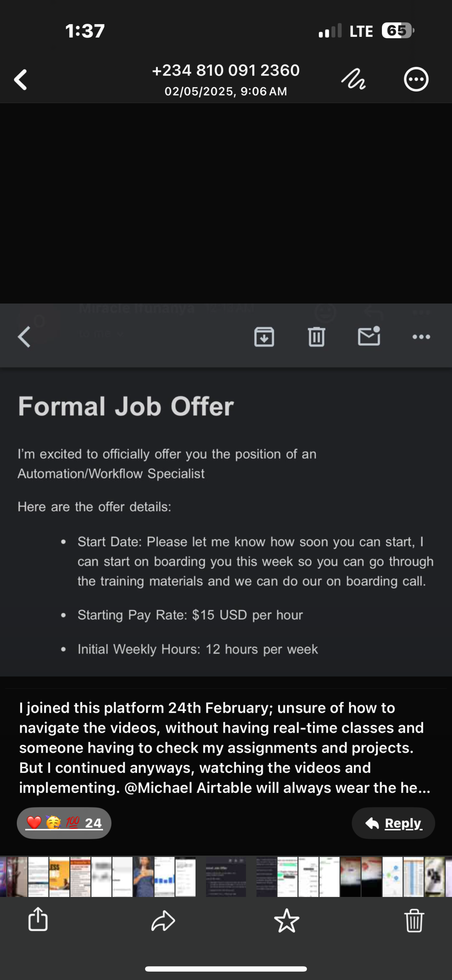
Task: Open the more options circle menu
Action: coord(416,80)
